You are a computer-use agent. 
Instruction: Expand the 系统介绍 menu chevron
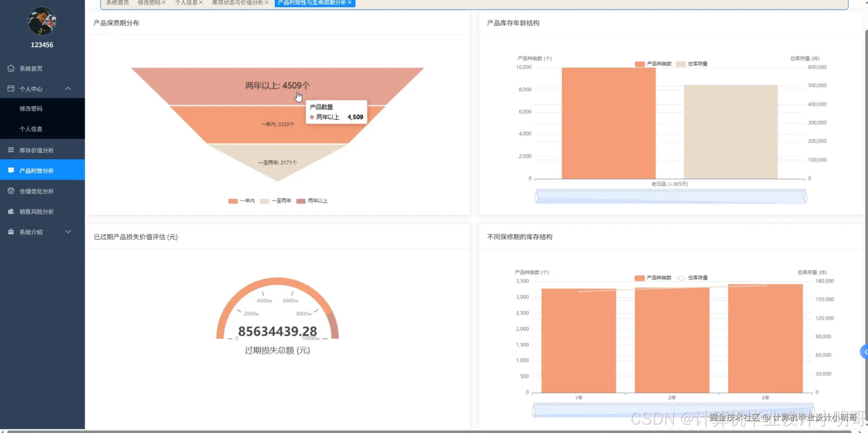(68, 232)
